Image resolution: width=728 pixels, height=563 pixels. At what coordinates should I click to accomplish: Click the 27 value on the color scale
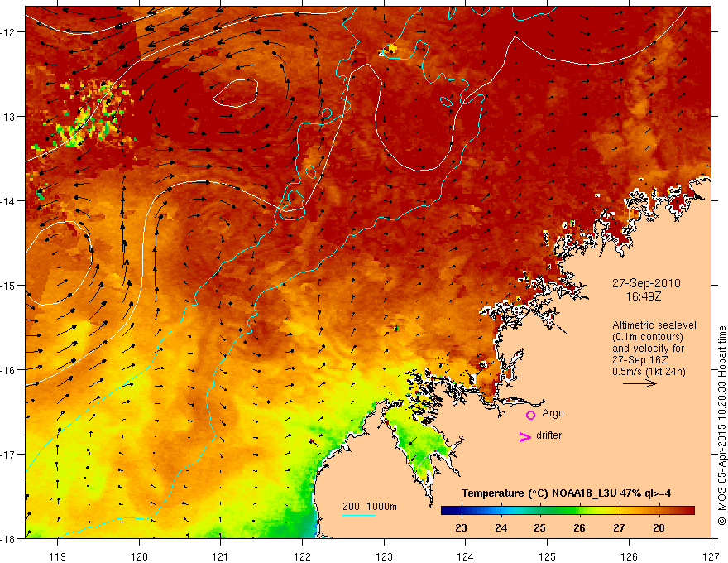point(619,527)
